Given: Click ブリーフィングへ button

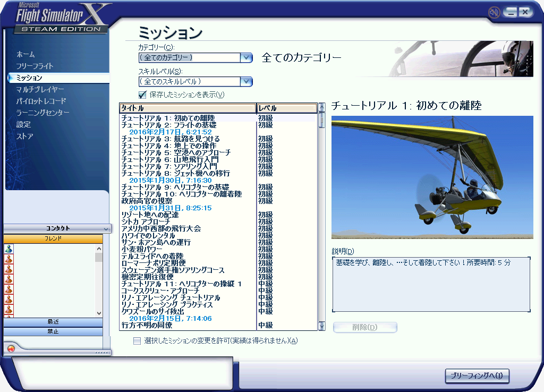Looking at the screenshot, I should click(477, 376).
